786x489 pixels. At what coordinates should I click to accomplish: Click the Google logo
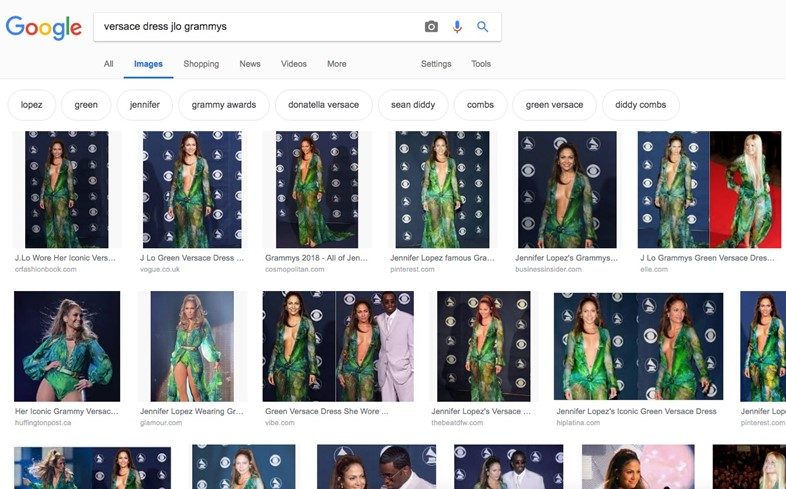point(44,27)
